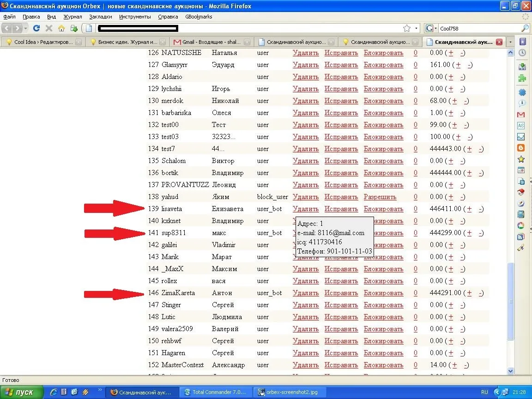This screenshot has height=399, width=532.
Task: Switch to the Cool Idea tab
Action: coord(42,42)
